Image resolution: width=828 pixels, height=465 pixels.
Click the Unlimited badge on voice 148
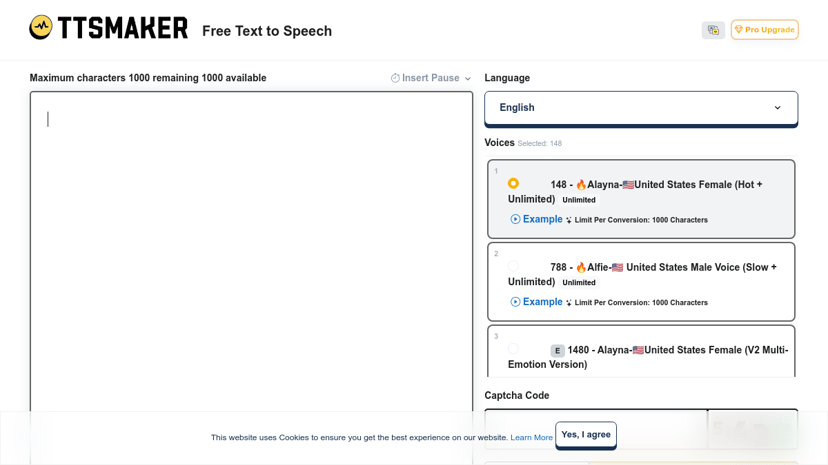pyautogui.click(x=579, y=200)
